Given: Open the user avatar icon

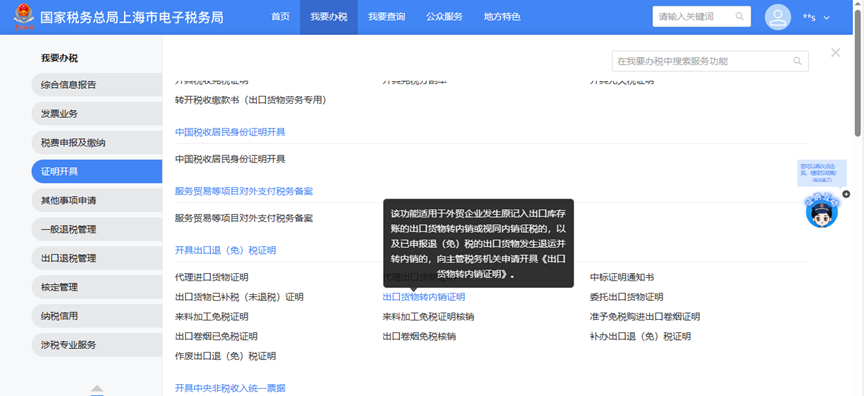Looking at the screenshot, I should [777, 17].
